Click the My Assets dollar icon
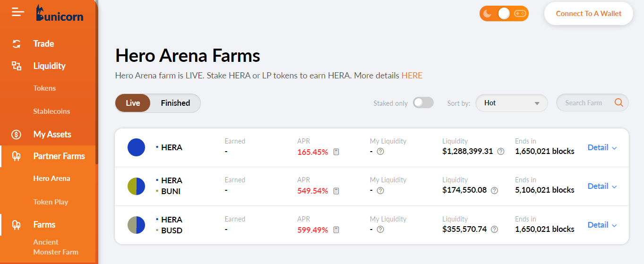 [17, 135]
